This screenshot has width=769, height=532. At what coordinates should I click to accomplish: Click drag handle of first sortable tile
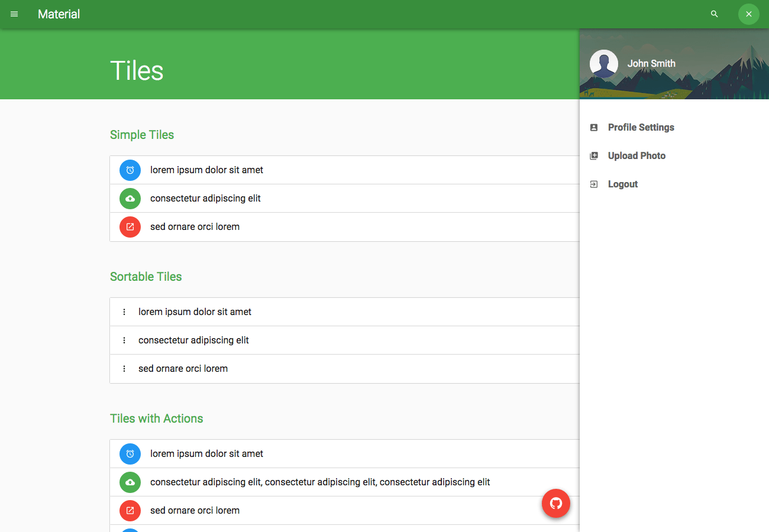pos(124,312)
